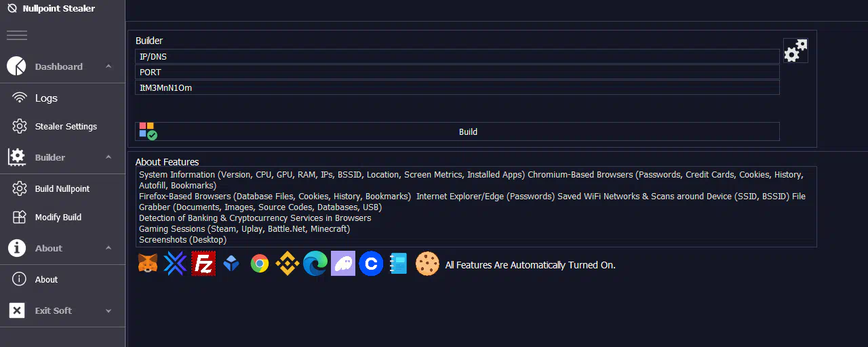Click the Google Chrome icon
This screenshot has width=868, height=347.
[260, 264]
